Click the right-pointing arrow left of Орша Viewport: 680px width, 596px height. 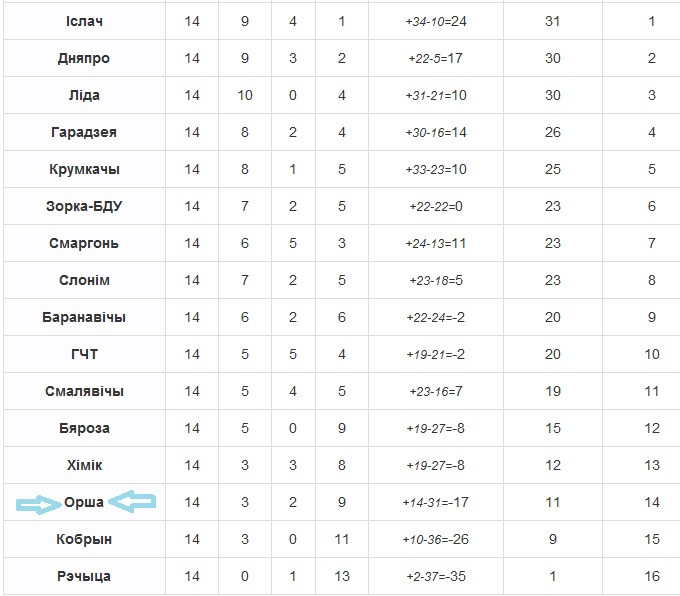point(37,506)
